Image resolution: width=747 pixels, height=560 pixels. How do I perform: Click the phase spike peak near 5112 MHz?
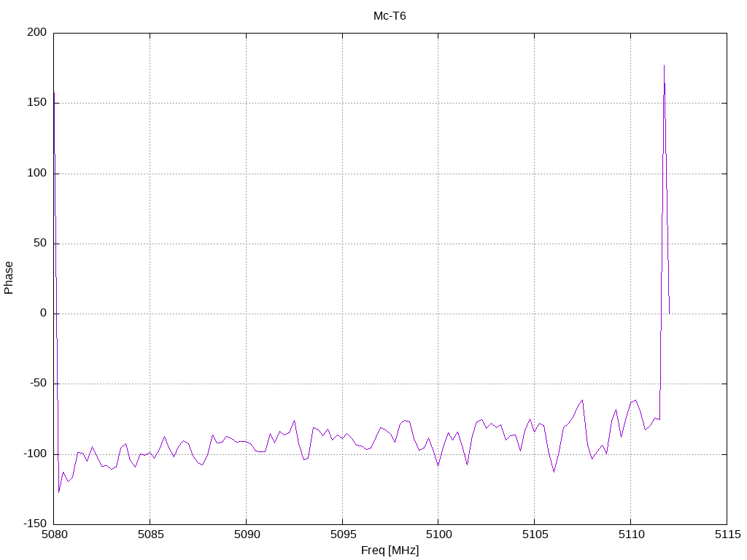click(x=664, y=66)
